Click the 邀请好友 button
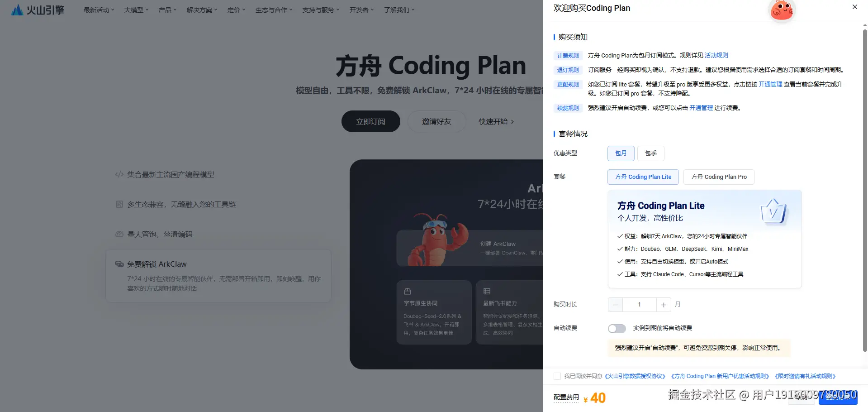Screen dimensions: 868x412 coord(436,121)
